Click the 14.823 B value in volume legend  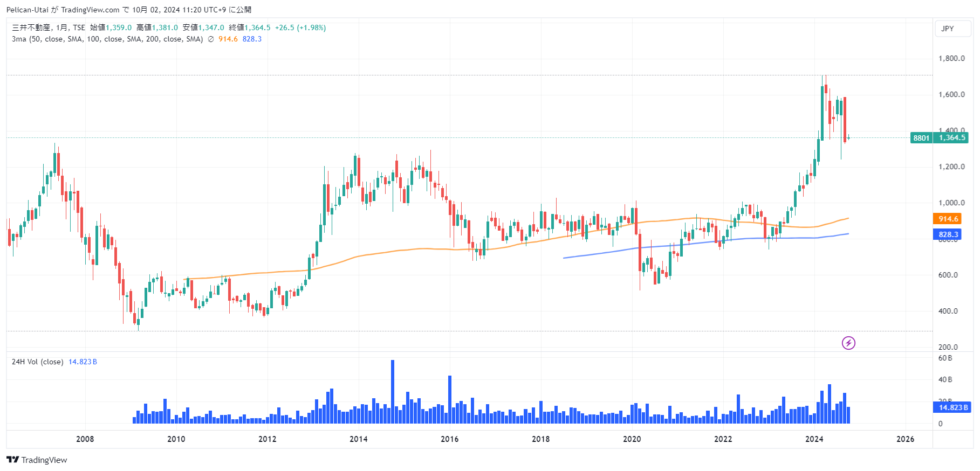[x=83, y=362]
